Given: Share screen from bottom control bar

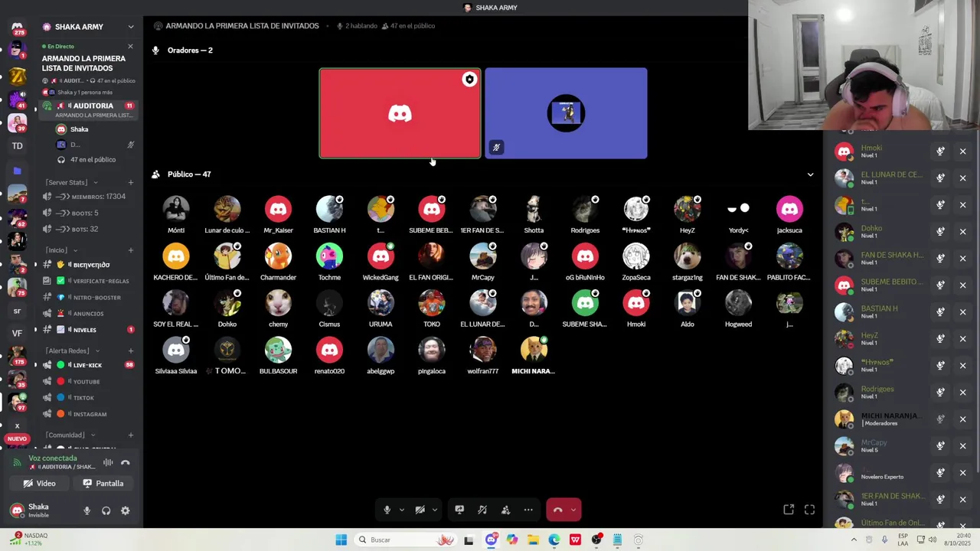Looking at the screenshot, I should tap(459, 510).
